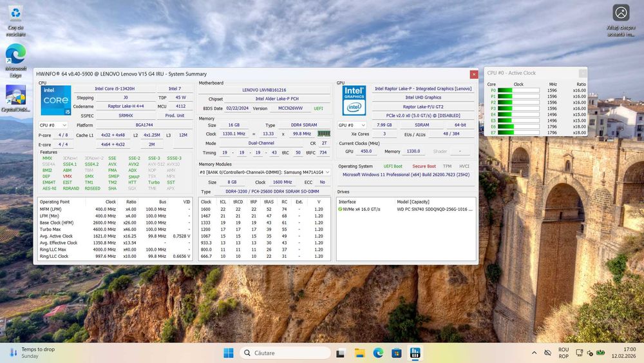
Task: Click the WD PC SN740 drive model row
Action: tap(435, 210)
